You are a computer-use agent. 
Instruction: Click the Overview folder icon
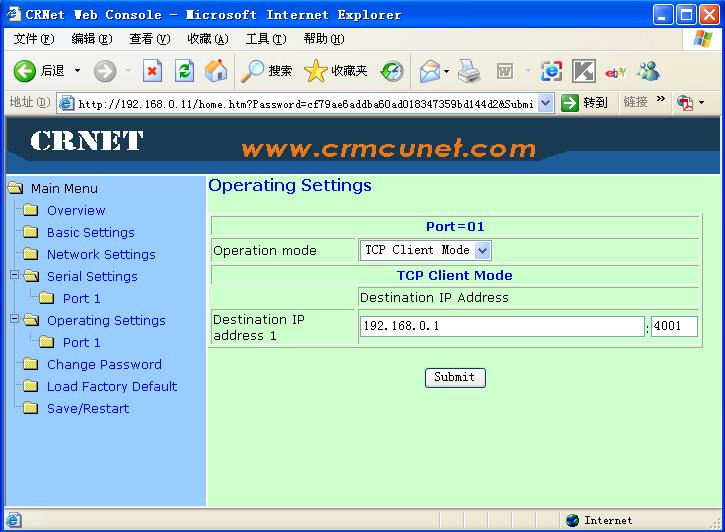pyautogui.click(x=31, y=210)
